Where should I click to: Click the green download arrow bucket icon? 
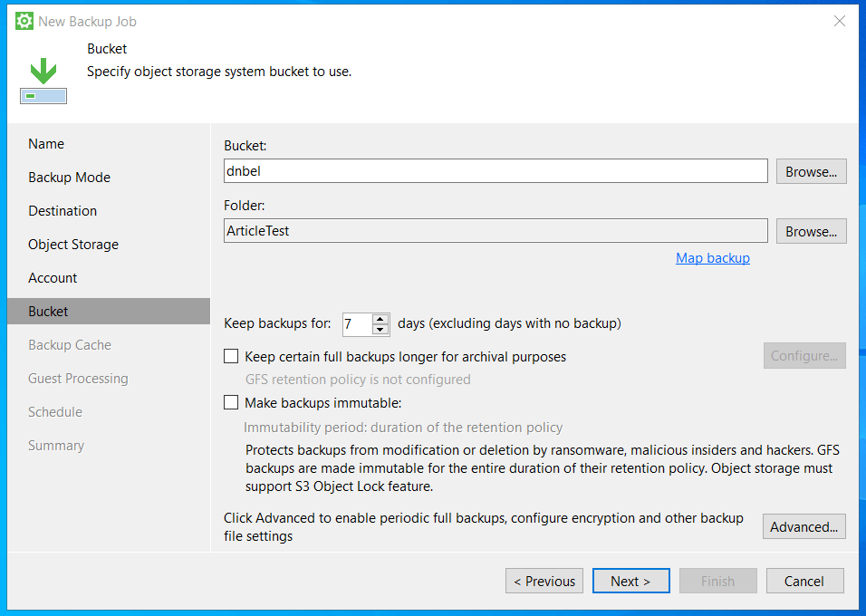pos(43,81)
